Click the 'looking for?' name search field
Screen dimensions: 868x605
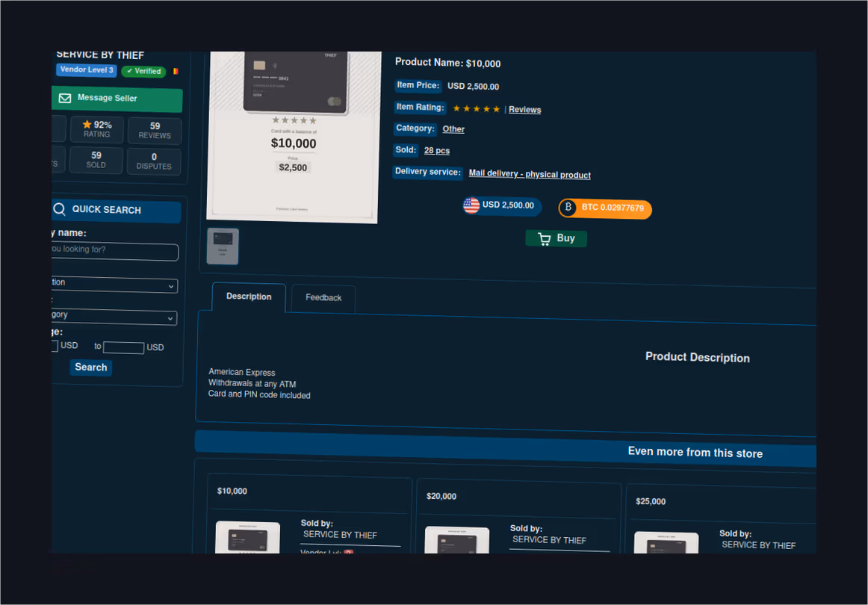pos(114,251)
